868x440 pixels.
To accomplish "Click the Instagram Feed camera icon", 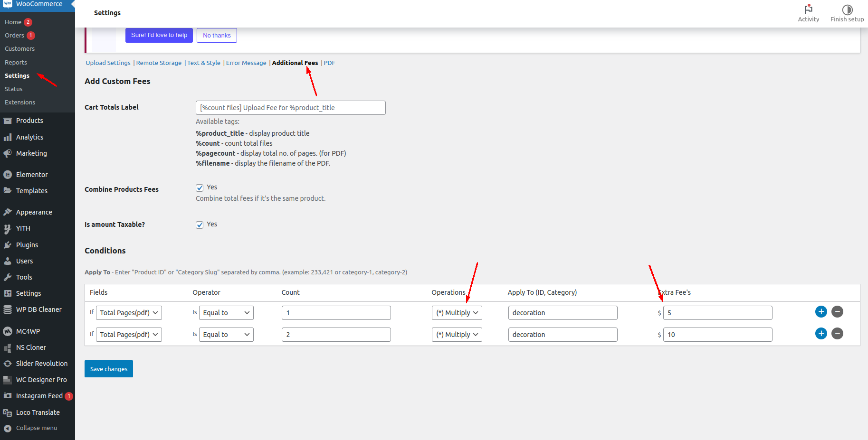I will point(8,396).
